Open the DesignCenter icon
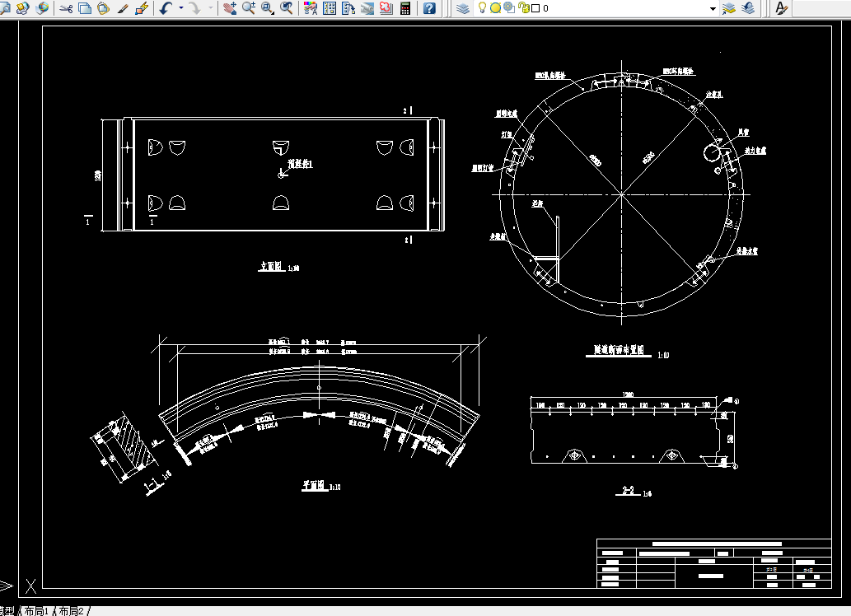The height and width of the screenshot is (616, 851). click(x=330, y=8)
